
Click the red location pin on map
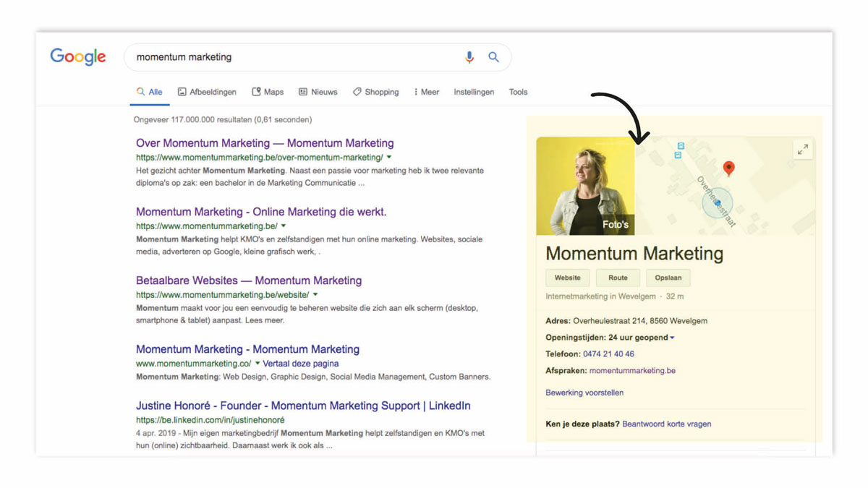[728, 168]
